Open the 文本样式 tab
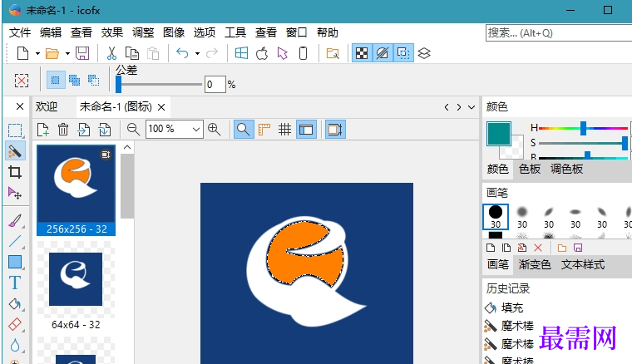The width and height of the screenshot is (632, 364). click(x=583, y=264)
